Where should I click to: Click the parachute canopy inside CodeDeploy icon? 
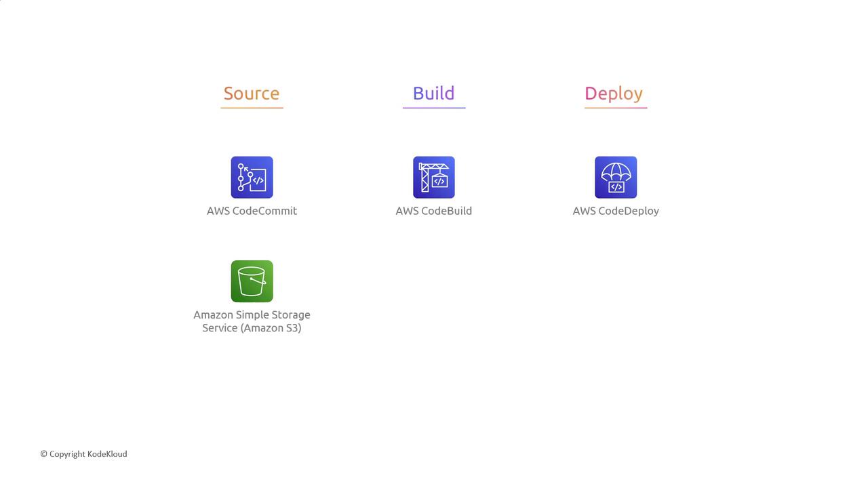pyautogui.click(x=616, y=171)
